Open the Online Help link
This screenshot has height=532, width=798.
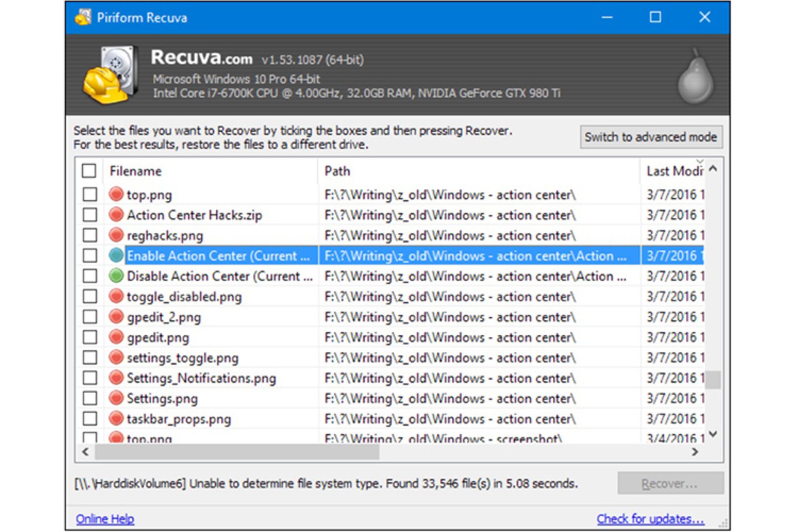coord(105,519)
